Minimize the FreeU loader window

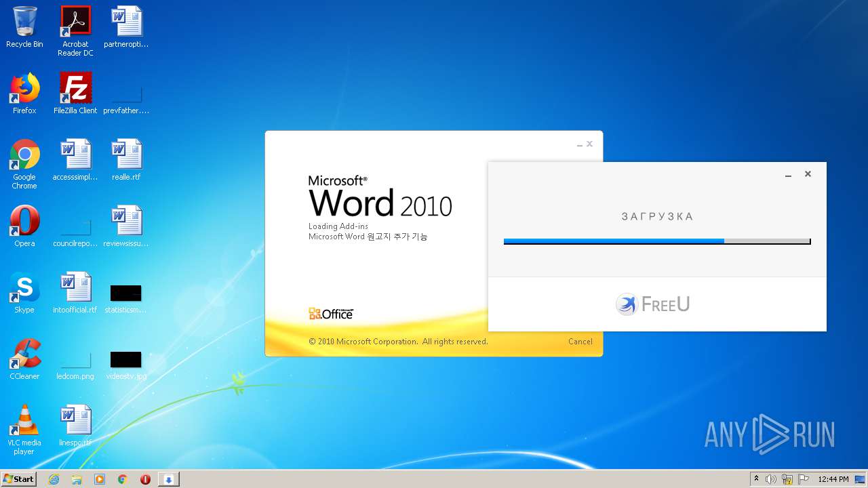788,175
